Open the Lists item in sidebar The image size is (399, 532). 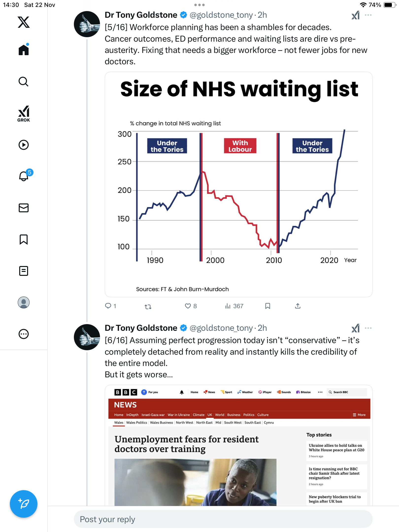pyautogui.click(x=24, y=271)
